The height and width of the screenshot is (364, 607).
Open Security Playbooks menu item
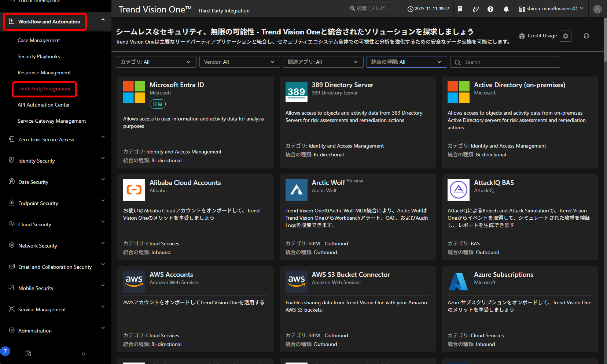(x=38, y=56)
